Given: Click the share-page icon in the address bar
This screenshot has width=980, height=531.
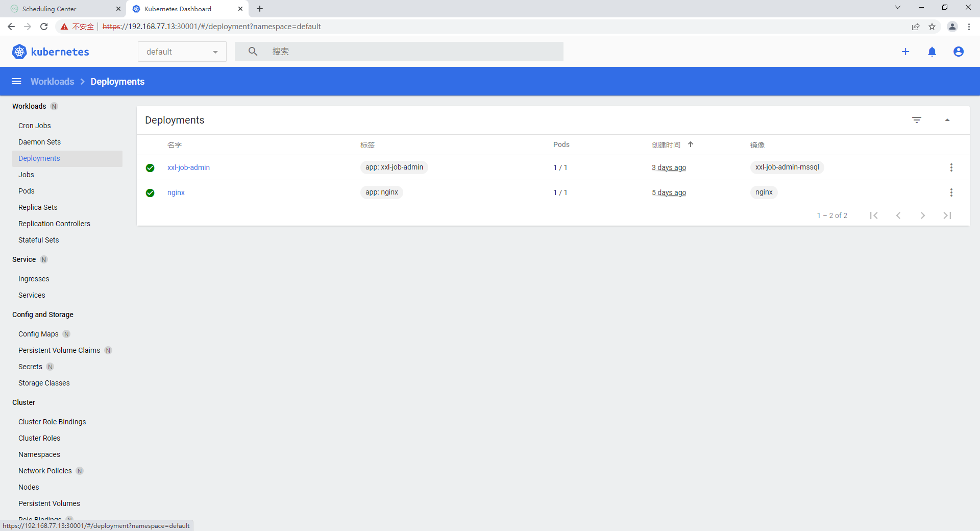Looking at the screenshot, I should (916, 27).
